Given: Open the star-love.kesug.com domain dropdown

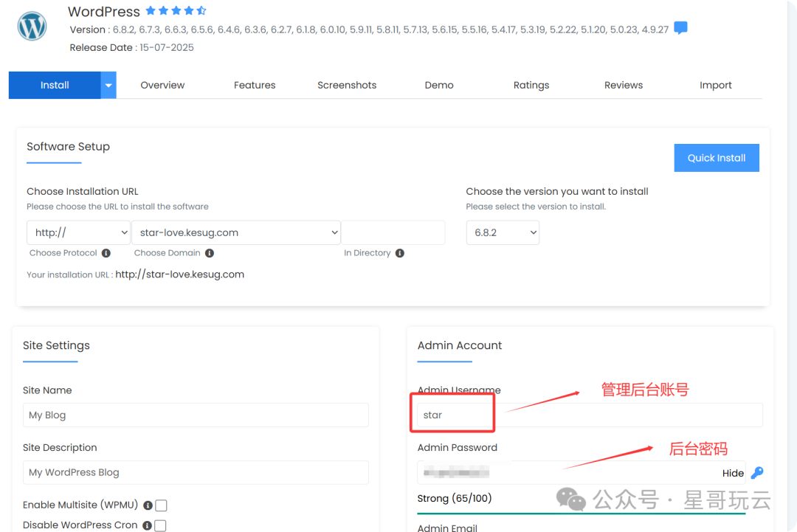Looking at the screenshot, I should pos(235,232).
